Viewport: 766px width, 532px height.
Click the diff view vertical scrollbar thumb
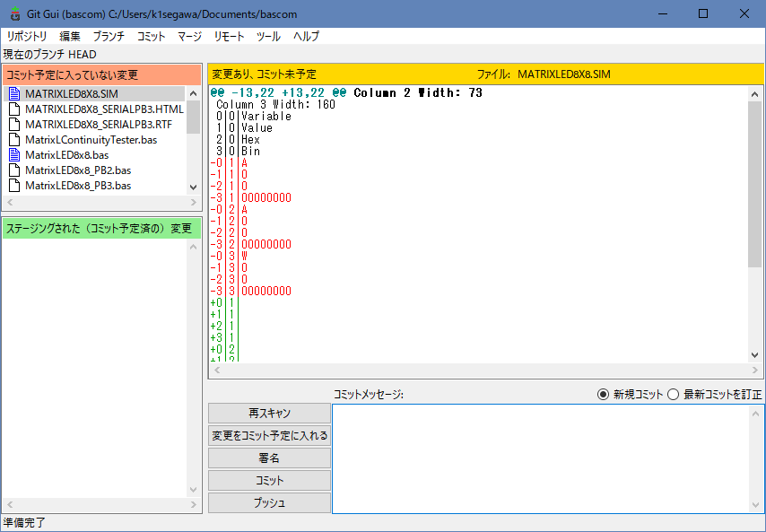click(754, 184)
